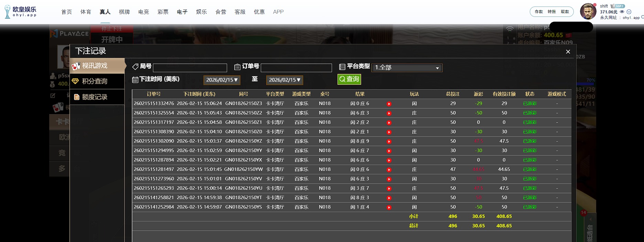Click the calendar icon beside 下注时间
The image size is (644, 242).
(x=135, y=80)
